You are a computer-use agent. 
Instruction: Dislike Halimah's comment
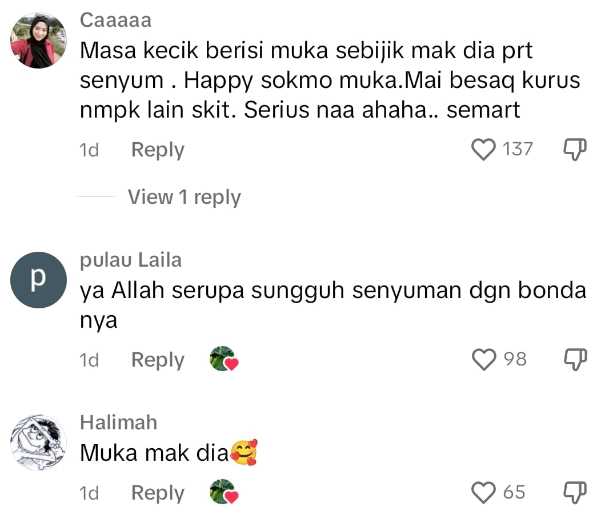click(x=575, y=492)
